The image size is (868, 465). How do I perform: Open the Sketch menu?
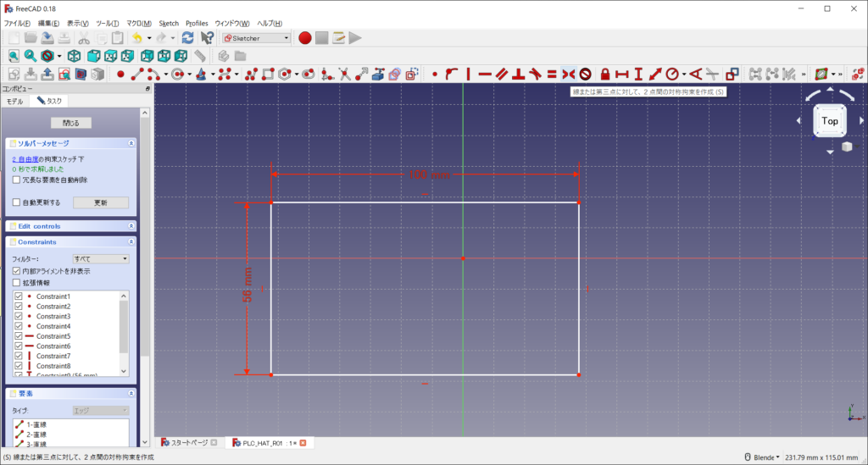[x=169, y=23]
